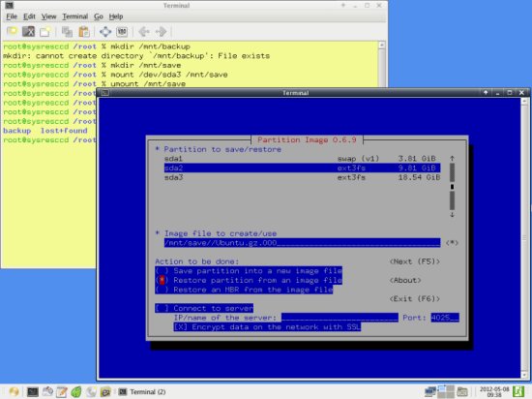Image resolution: width=532 pixels, height=399 pixels.
Task: Enable the Connect to server checkbox
Action: coord(204,308)
